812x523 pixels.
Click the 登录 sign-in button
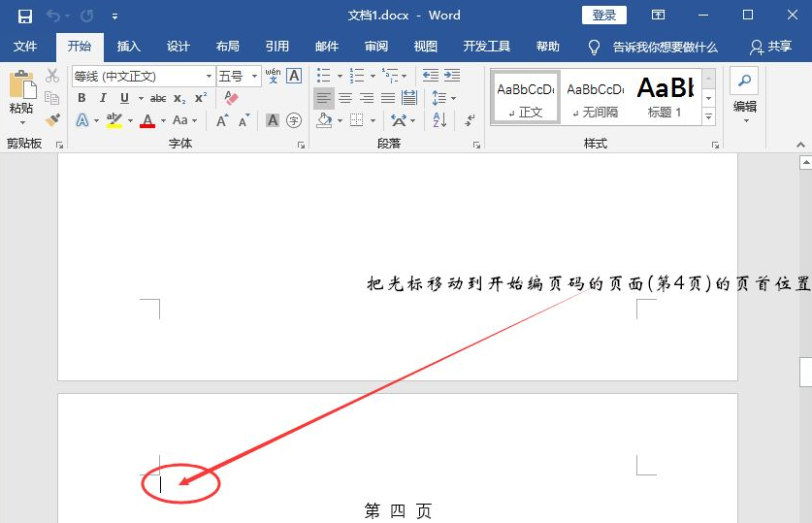point(603,16)
